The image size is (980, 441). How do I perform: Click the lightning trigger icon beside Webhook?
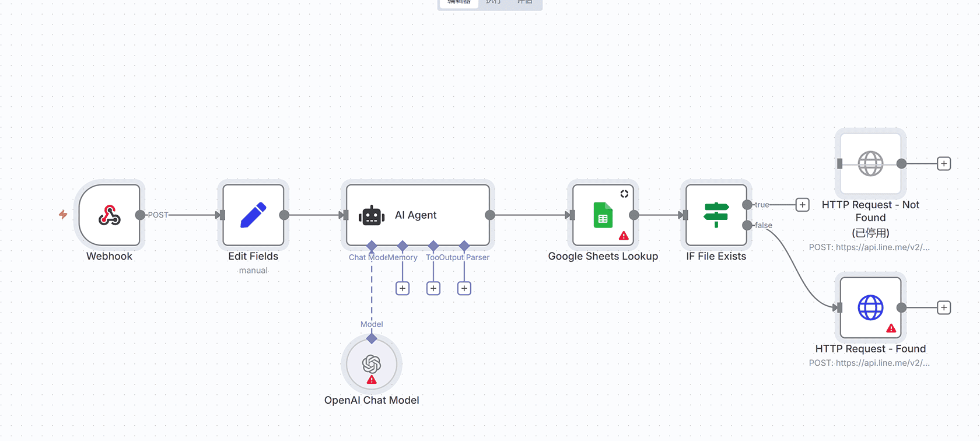[63, 215]
